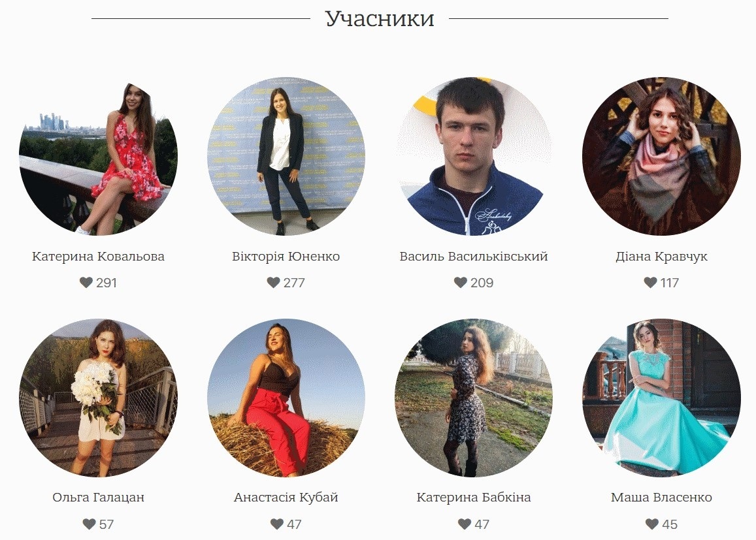Click the Учасники section heading
Image resolution: width=756 pixels, height=540 pixels.
click(x=380, y=19)
